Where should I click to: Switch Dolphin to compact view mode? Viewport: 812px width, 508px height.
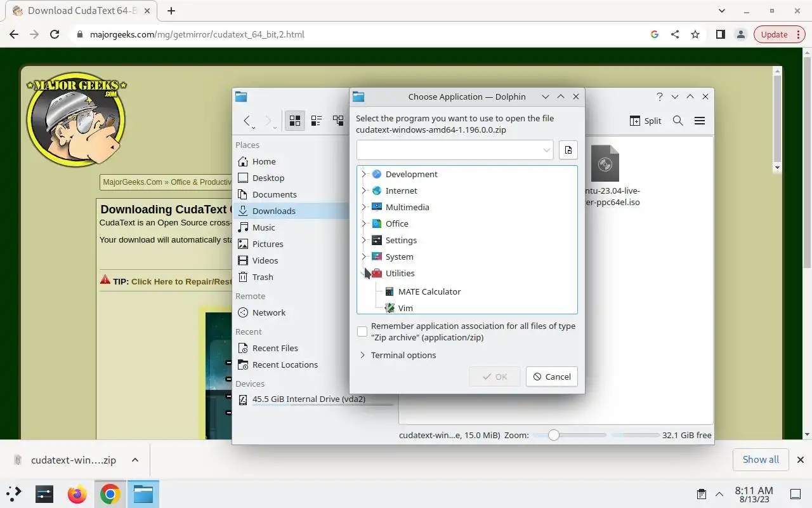(317, 121)
